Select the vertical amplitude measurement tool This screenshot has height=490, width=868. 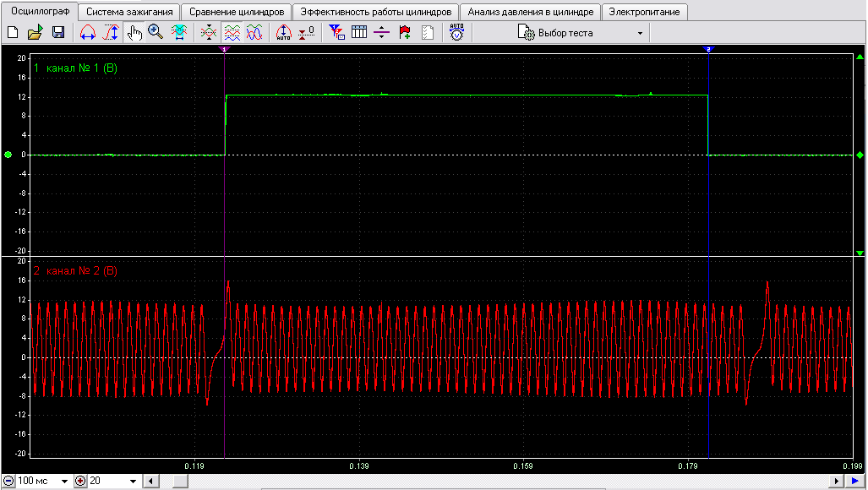[112, 33]
